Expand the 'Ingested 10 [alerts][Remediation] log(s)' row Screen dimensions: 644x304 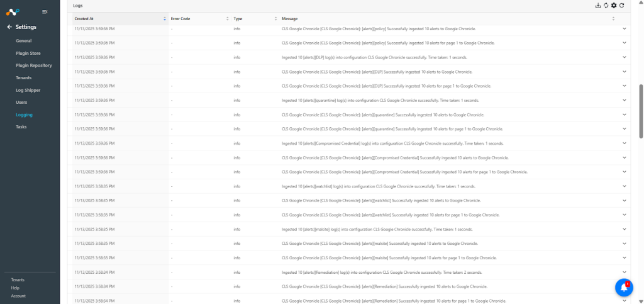(625, 272)
